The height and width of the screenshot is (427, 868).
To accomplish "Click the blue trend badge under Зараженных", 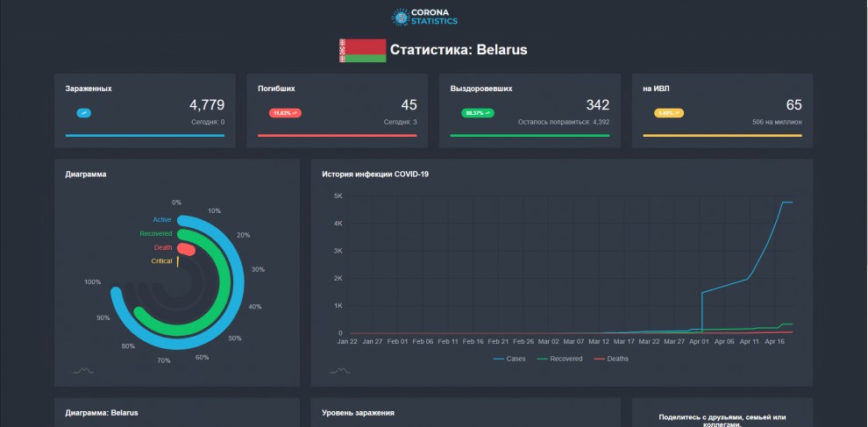I will click(84, 113).
